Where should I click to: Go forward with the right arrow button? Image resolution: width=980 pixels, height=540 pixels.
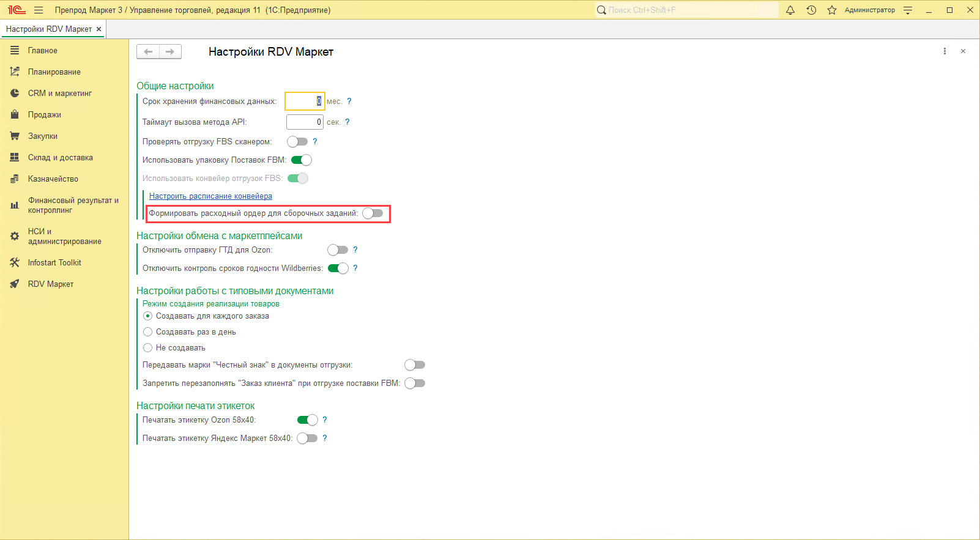click(170, 51)
